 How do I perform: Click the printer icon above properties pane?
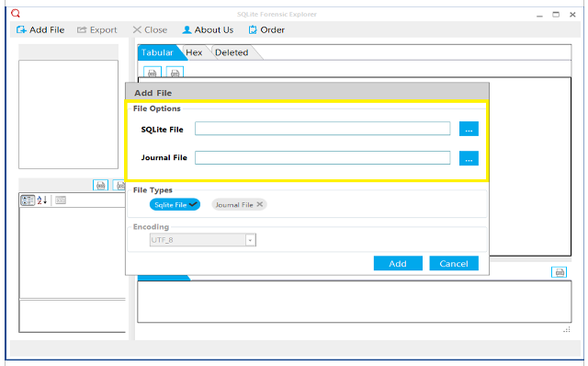click(x=100, y=185)
